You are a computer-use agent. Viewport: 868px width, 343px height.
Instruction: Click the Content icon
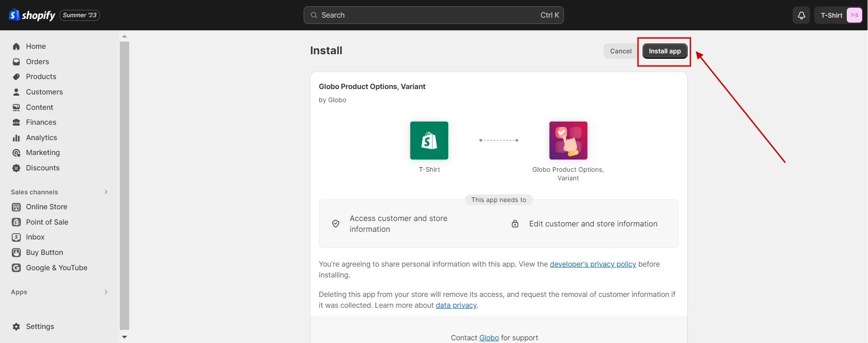16,108
